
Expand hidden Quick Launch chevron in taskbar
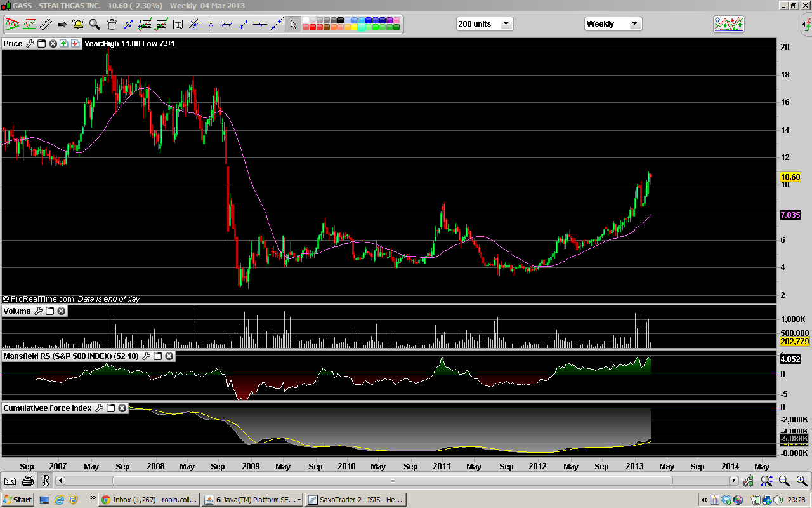[x=93, y=498]
